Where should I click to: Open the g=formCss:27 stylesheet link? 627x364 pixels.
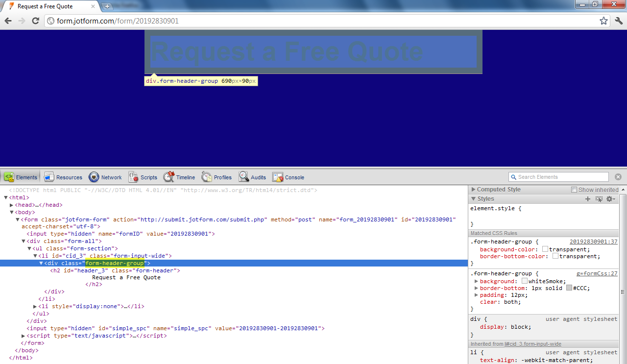point(597,273)
